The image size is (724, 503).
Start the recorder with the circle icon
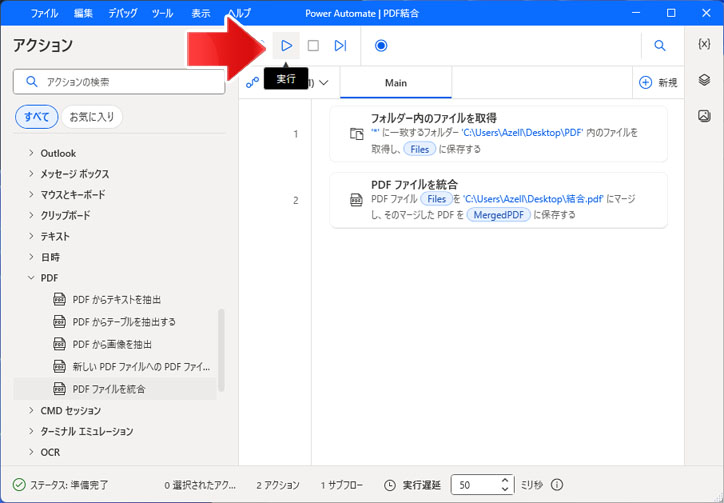[x=381, y=46]
